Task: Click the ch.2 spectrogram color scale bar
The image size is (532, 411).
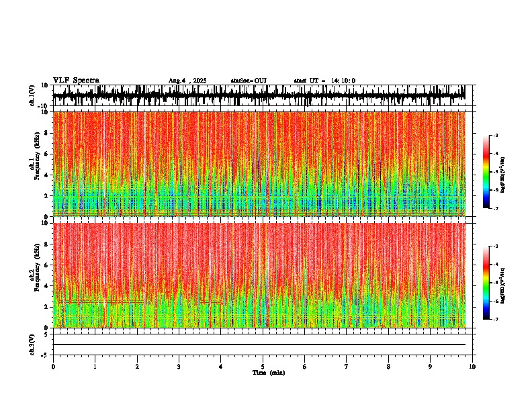Action: (x=486, y=283)
